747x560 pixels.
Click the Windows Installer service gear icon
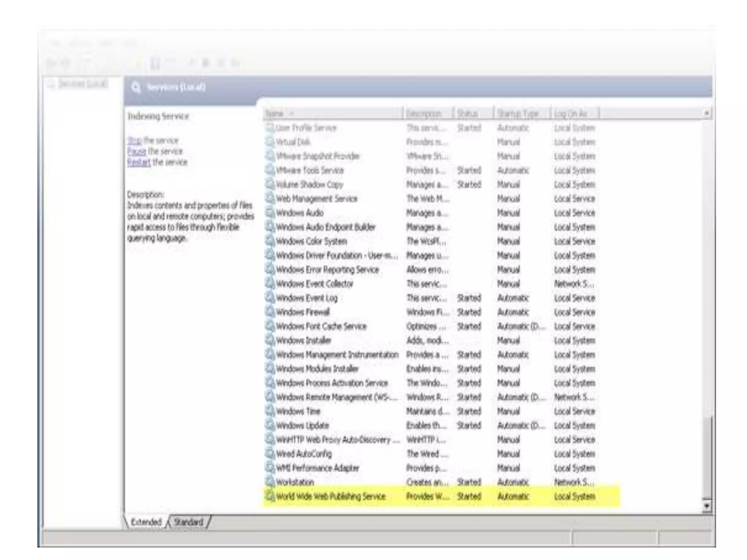(270, 341)
